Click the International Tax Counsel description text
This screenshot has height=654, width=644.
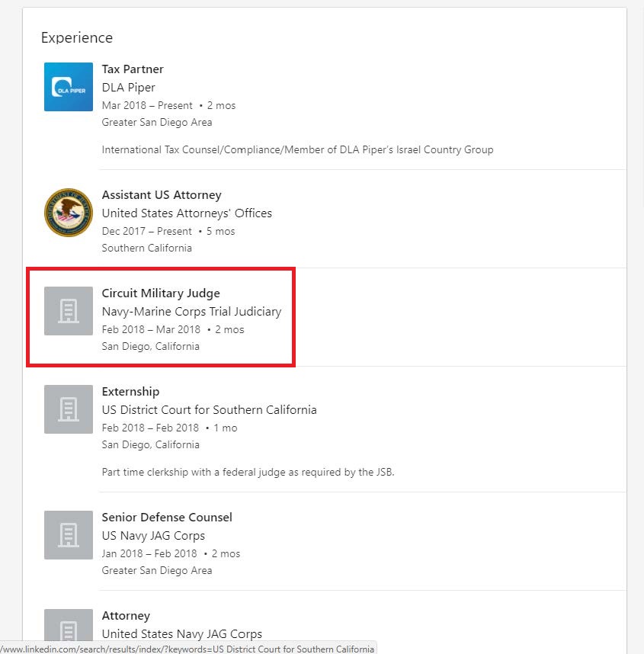click(x=297, y=150)
